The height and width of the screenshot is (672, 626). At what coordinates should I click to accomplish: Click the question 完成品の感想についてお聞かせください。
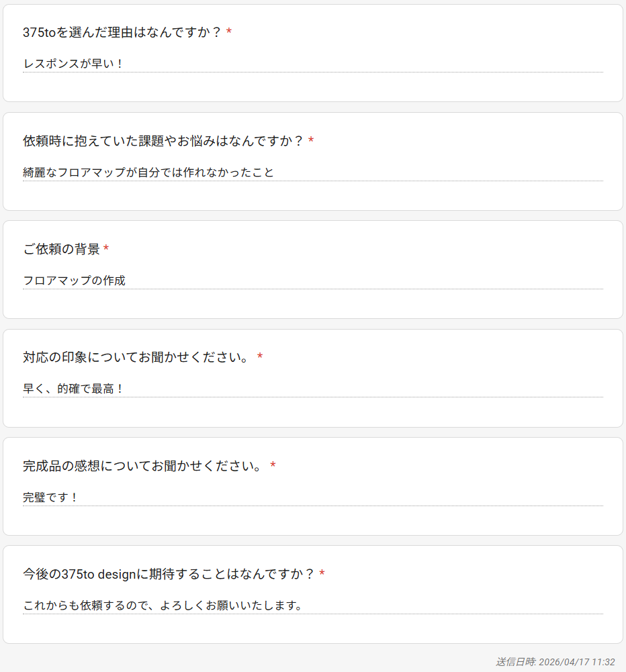click(x=144, y=466)
